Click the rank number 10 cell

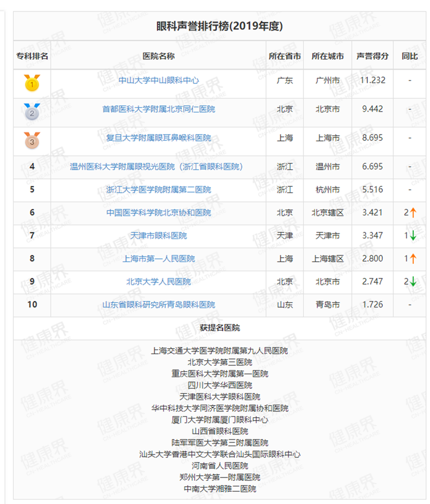coord(32,304)
